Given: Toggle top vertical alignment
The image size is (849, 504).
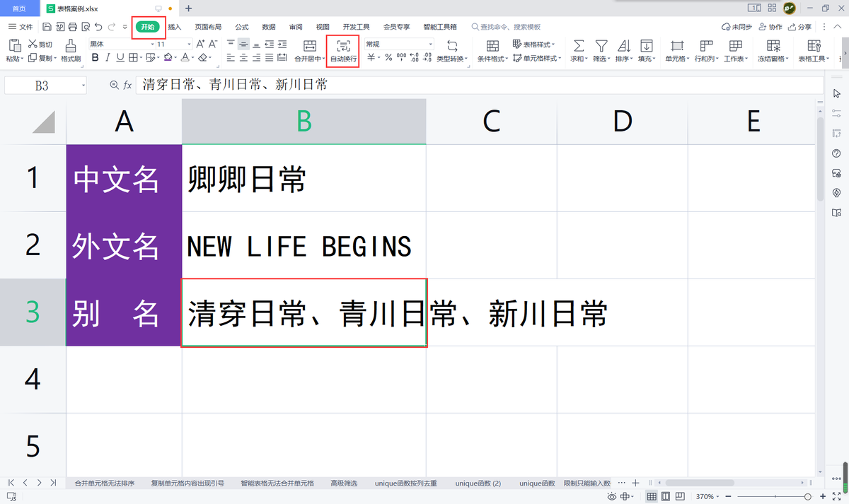Looking at the screenshot, I should [231, 44].
